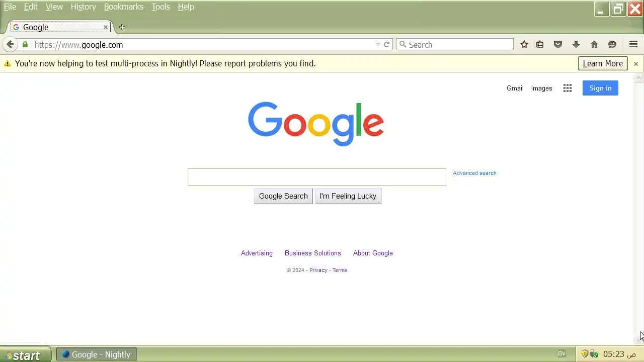Viewport: 644px width, 362px height.
Task: Open the Advertising link
Action: click(x=257, y=253)
